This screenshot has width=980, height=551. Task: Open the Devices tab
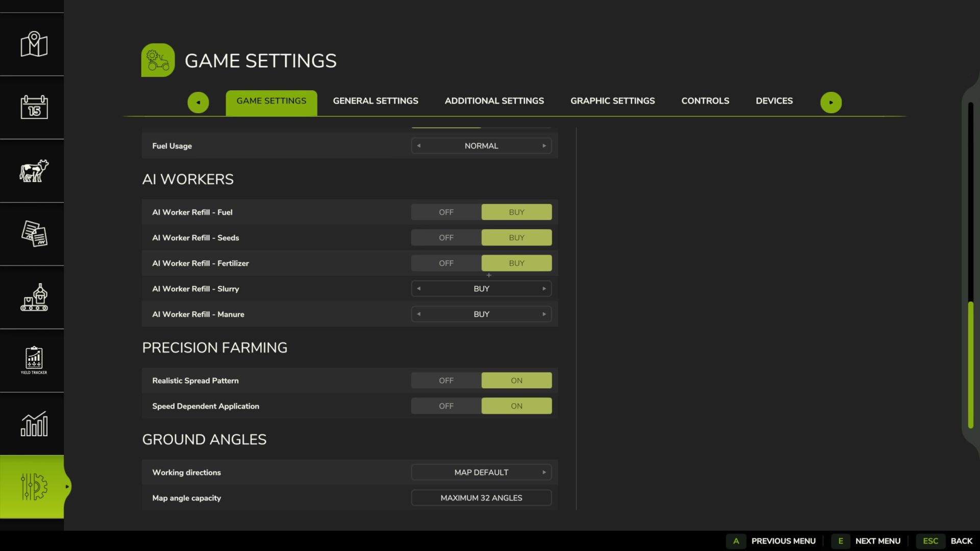point(774,101)
